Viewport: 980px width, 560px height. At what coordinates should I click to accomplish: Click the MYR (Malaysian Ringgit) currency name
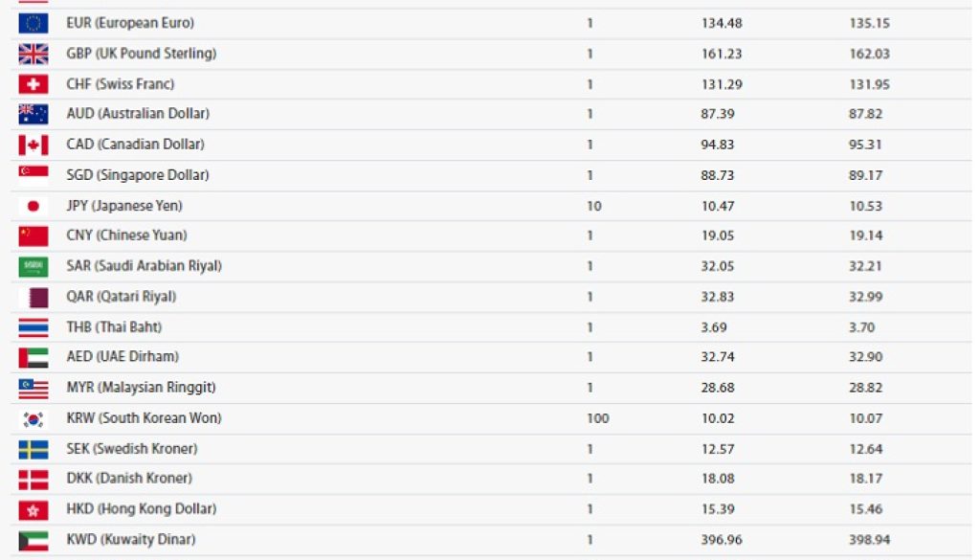(x=141, y=388)
